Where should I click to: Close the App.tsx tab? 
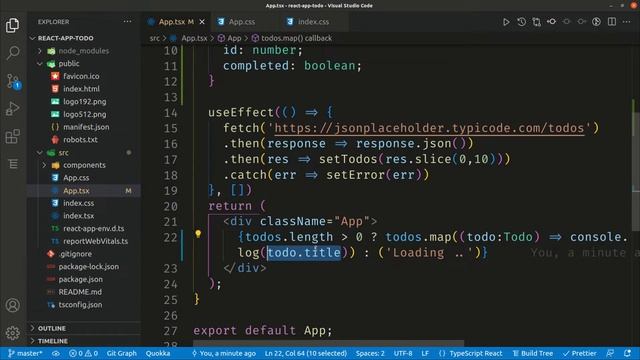202,22
